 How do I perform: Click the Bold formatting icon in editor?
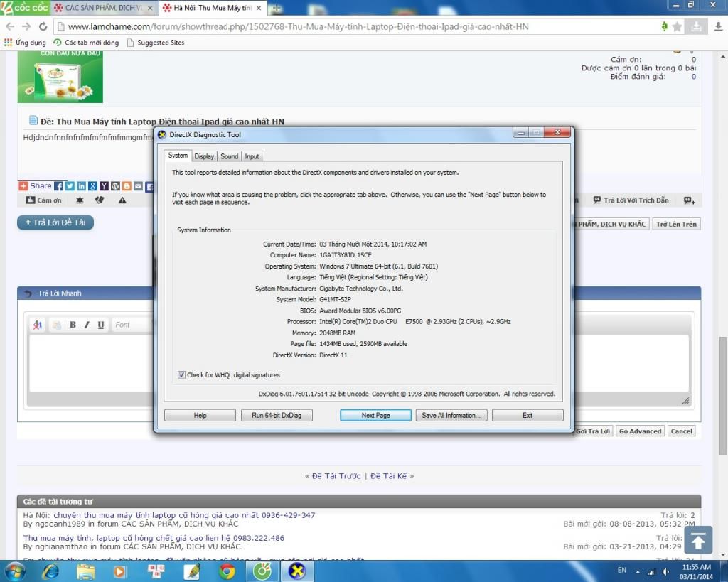point(73,325)
